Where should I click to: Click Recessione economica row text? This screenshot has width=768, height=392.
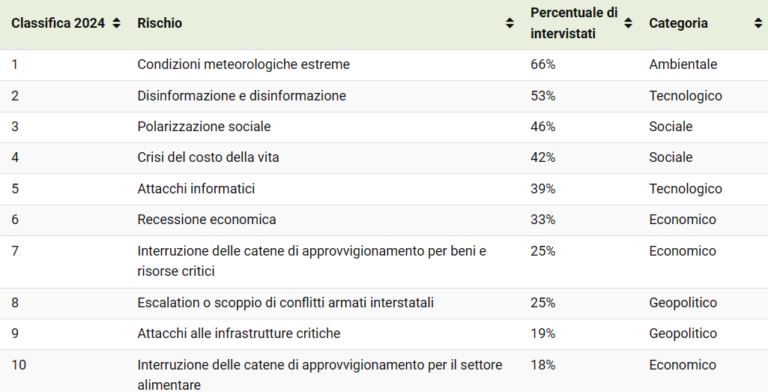tap(207, 220)
